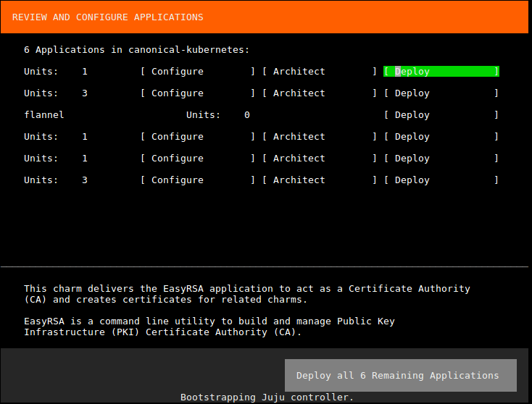Deploy the flannel application

(x=441, y=115)
